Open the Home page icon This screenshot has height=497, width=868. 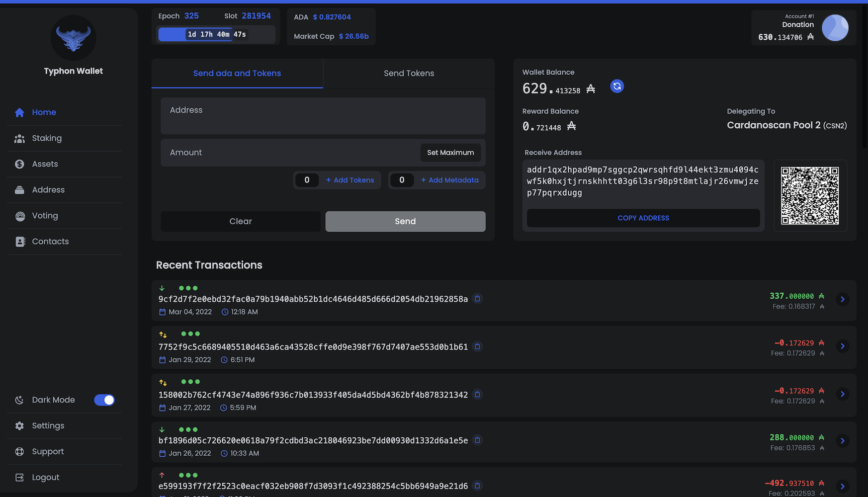19,113
